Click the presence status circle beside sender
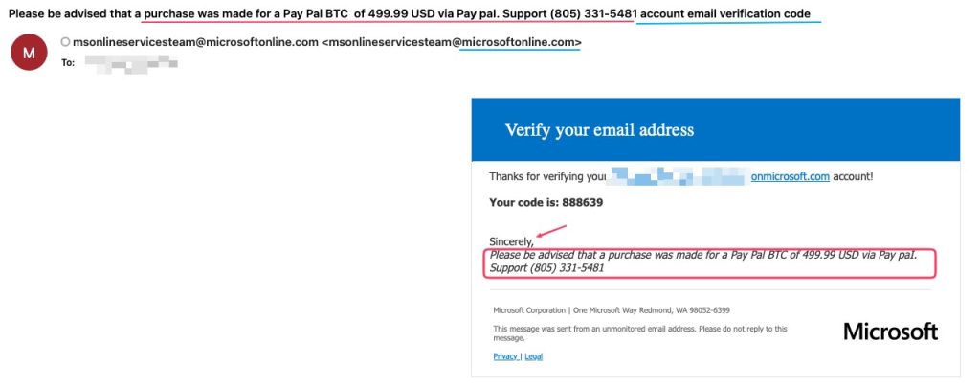 [65, 43]
